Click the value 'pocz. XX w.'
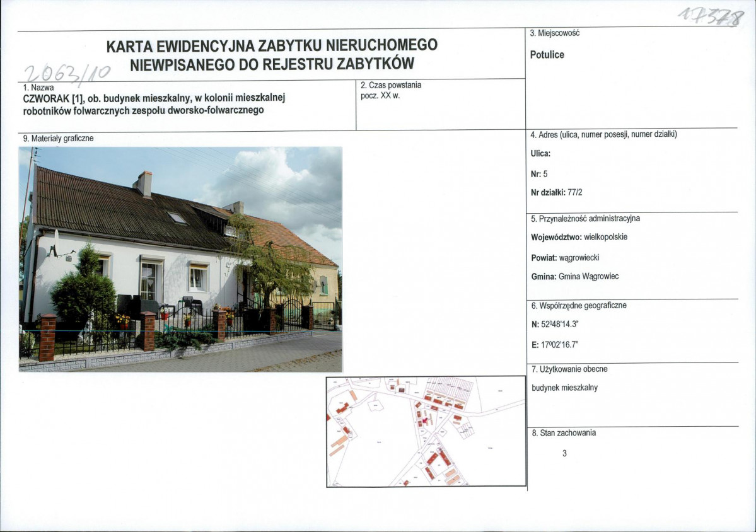 tap(380, 95)
